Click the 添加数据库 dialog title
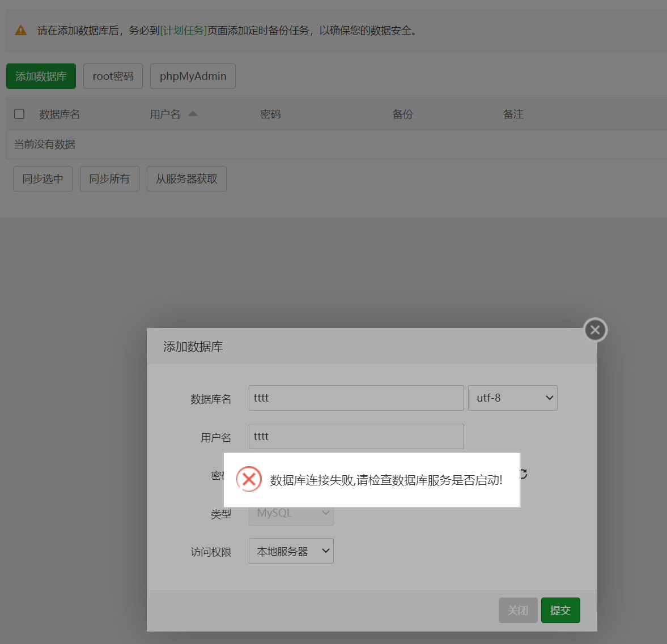This screenshot has width=667, height=644. (193, 347)
